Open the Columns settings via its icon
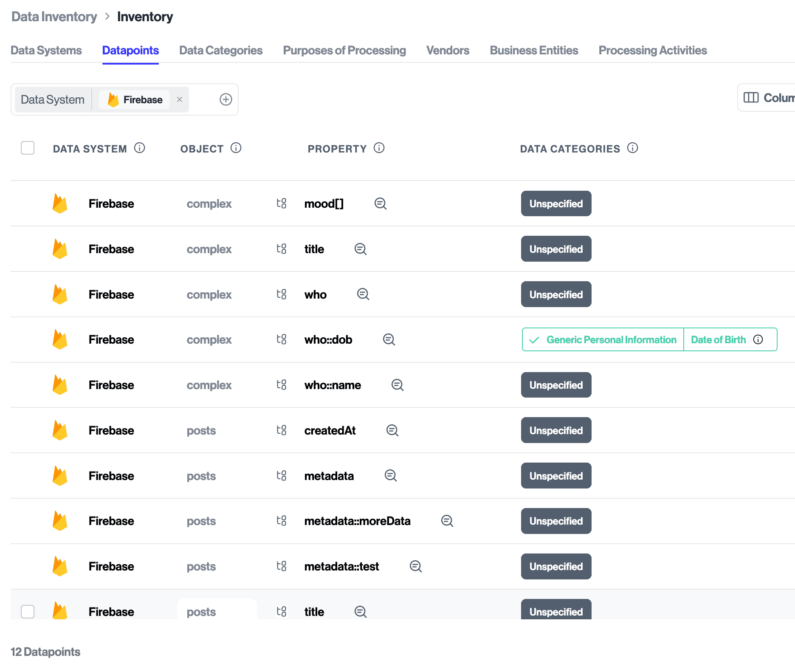 [751, 98]
